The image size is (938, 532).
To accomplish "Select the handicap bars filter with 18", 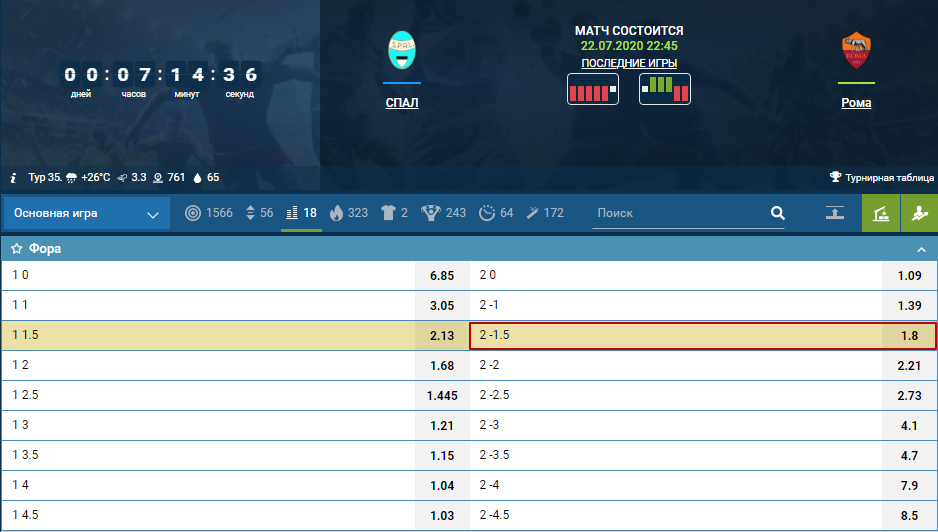I will click(x=301, y=213).
